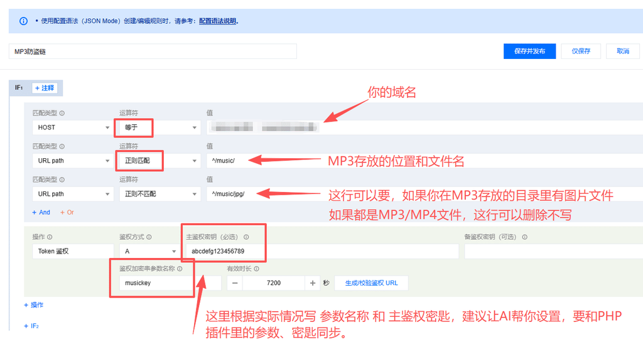This screenshot has height=364, width=643.
Task: Click the 匹配类型 info icon above HOST
Action: point(62,113)
